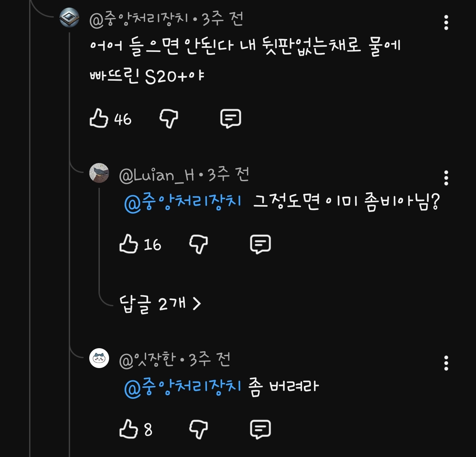View Luian_H profile picture
476x457 pixels.
(x=99, y=173)
